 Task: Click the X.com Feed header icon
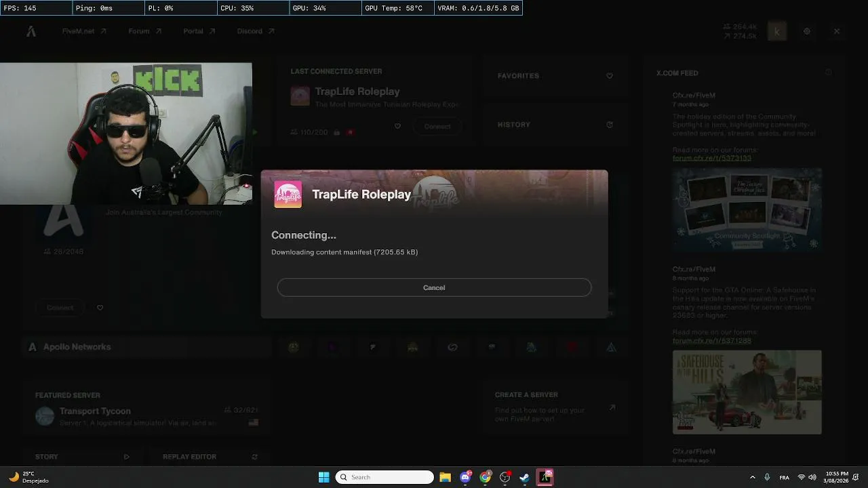coord(828,73)
